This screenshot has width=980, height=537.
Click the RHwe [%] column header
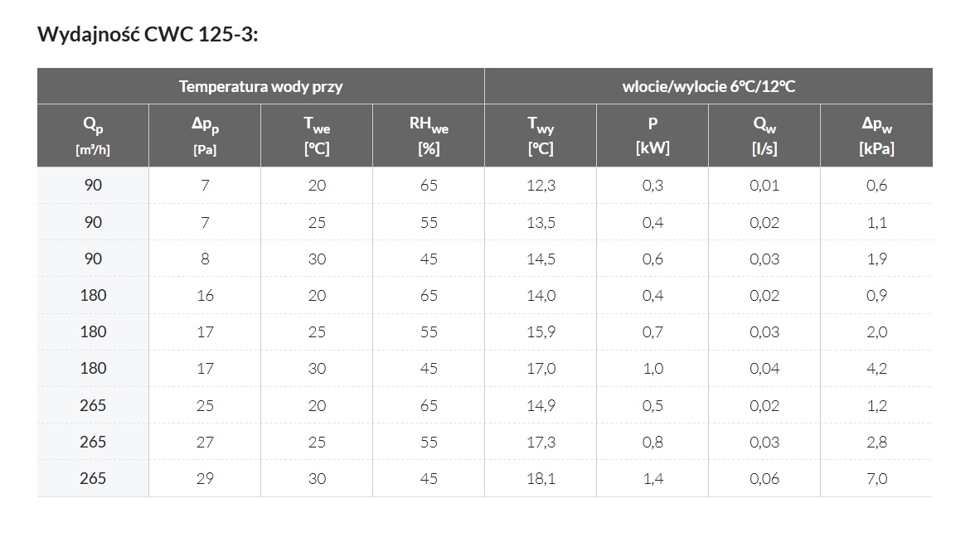(x=429, y=135)
